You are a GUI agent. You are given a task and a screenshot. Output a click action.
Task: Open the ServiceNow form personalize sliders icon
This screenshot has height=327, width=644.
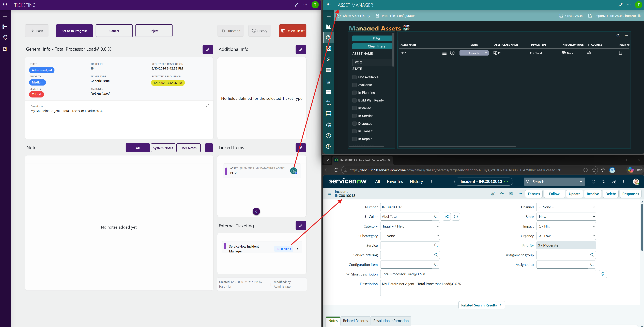[511, 194]
